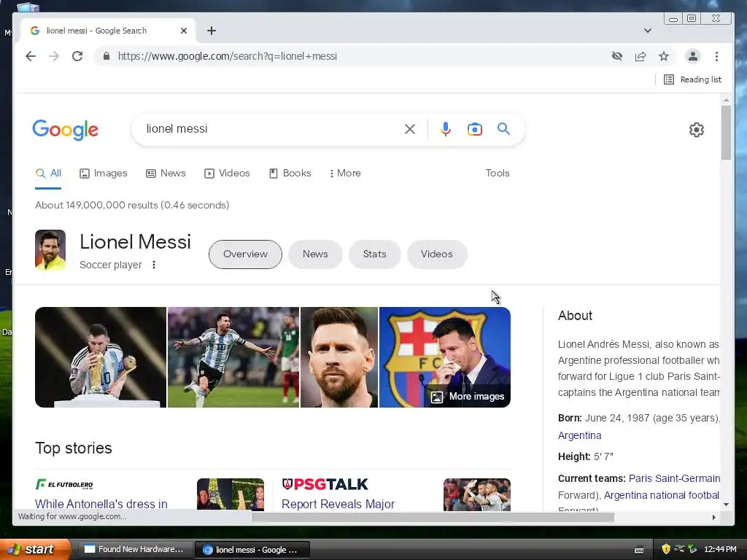Click the horizontal scrollbar right arrow
The height and width of the screenshot is (560, 747).
point(713,517)
